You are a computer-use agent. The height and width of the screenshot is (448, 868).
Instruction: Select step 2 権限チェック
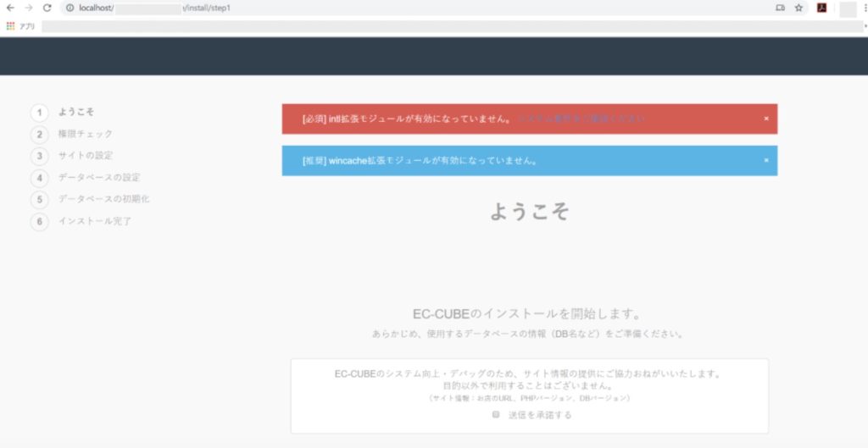click(x=71, y=134)
